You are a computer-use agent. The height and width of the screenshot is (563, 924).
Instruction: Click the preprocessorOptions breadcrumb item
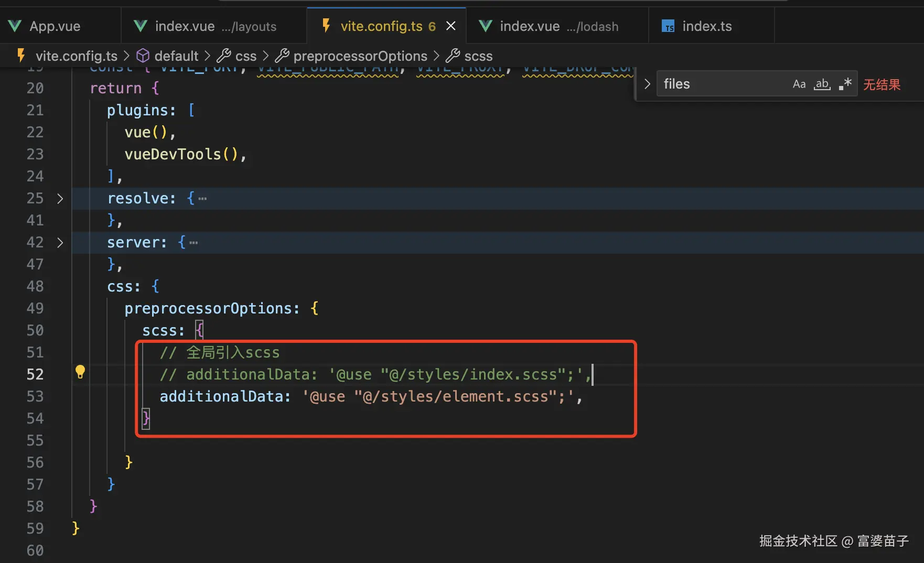[x=360, y=56]
